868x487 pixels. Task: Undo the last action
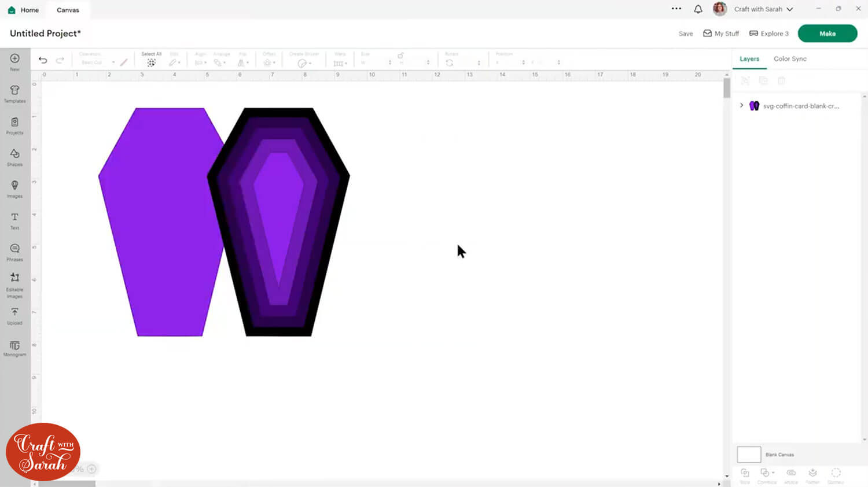(43, 60)
